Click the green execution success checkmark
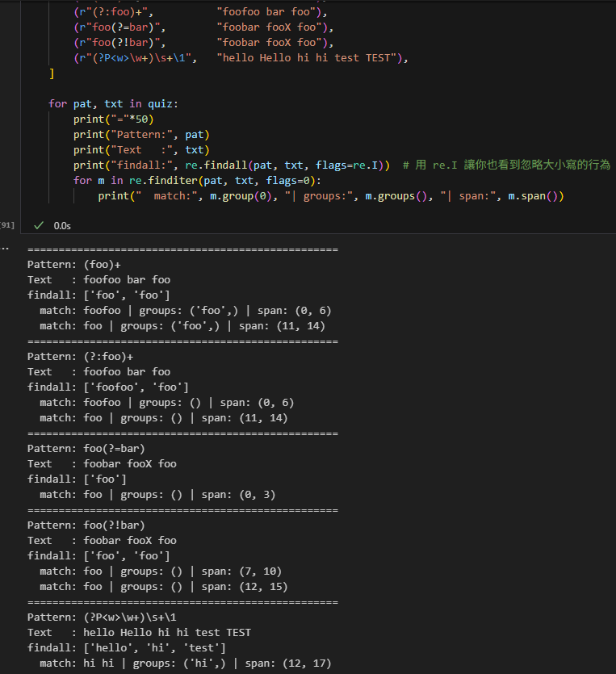The height and width of the screenshot is (674, 616). 38,224
